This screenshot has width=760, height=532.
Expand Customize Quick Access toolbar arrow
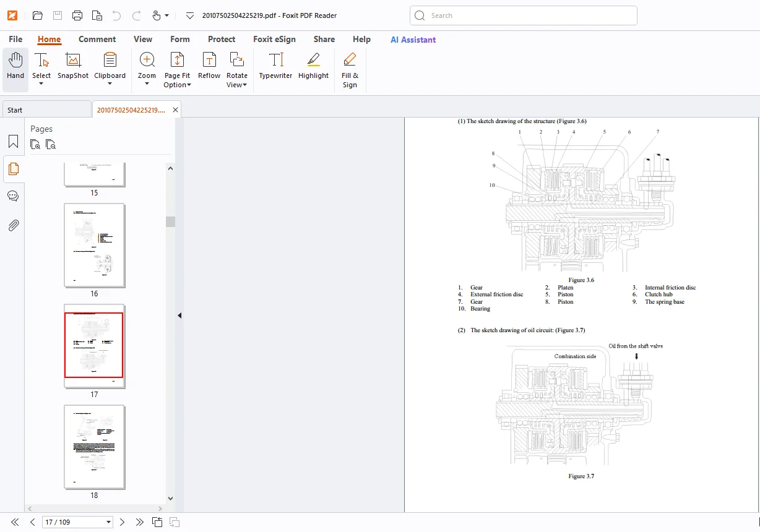[x=190, y=15]
